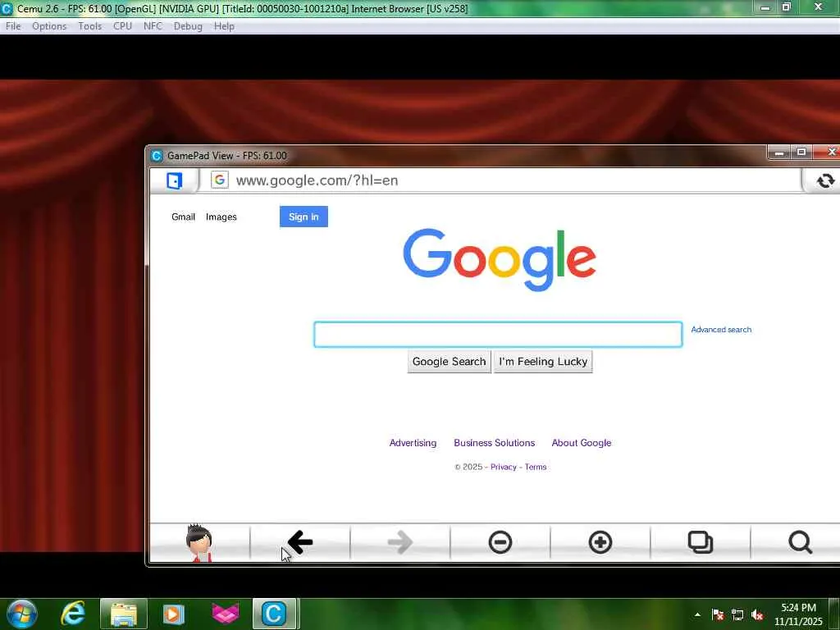The image size is (840, 630).
Task: Click the Cemu icon in the main title bar
Action: 7,8
